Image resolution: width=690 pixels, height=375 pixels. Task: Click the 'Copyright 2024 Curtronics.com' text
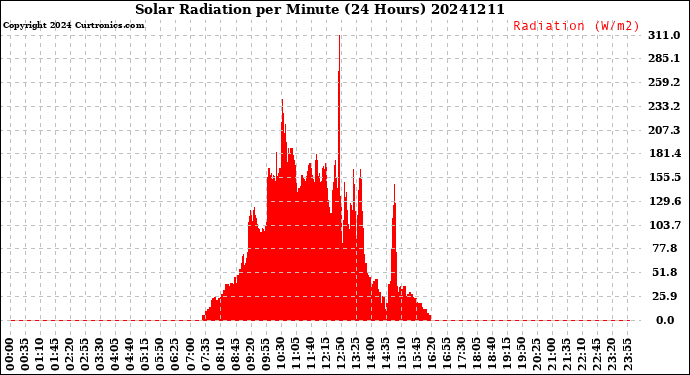(73, 25)
